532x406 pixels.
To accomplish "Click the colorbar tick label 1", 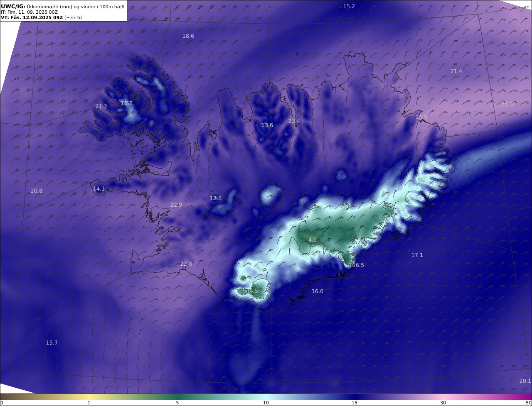I will point(89,403).
